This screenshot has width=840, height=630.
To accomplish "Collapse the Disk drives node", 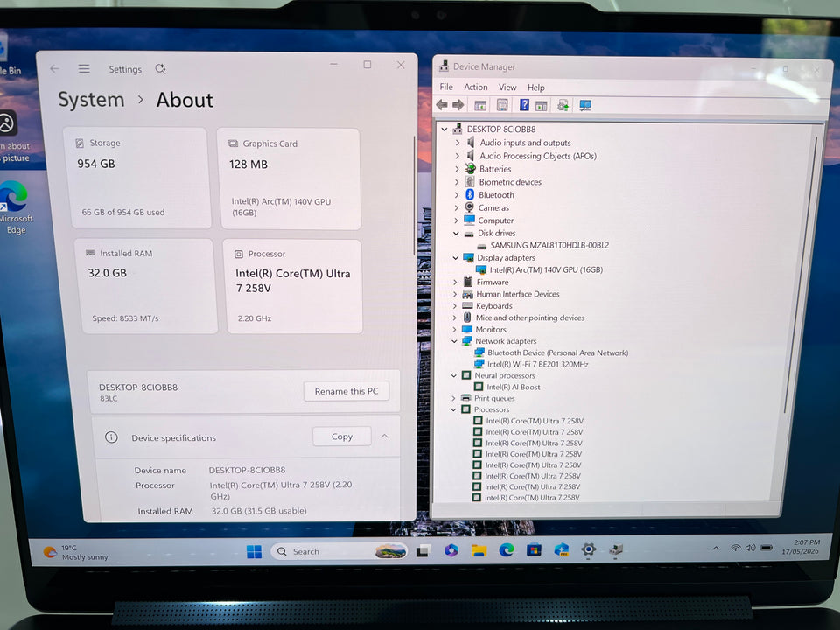I will 456,233.
